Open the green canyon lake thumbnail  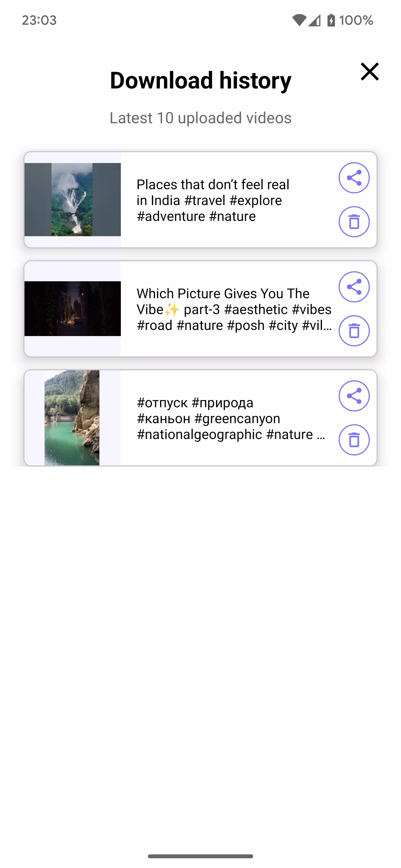click(72, 418)
